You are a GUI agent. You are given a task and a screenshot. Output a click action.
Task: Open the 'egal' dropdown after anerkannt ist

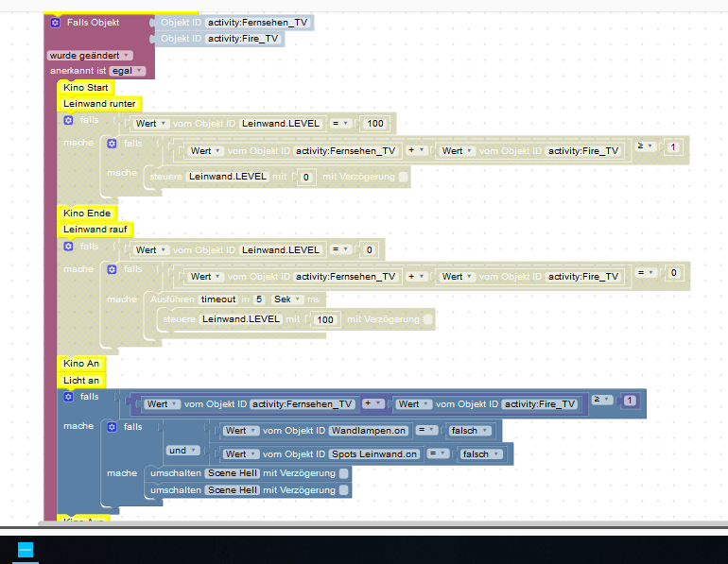click(x=128, y=71)
